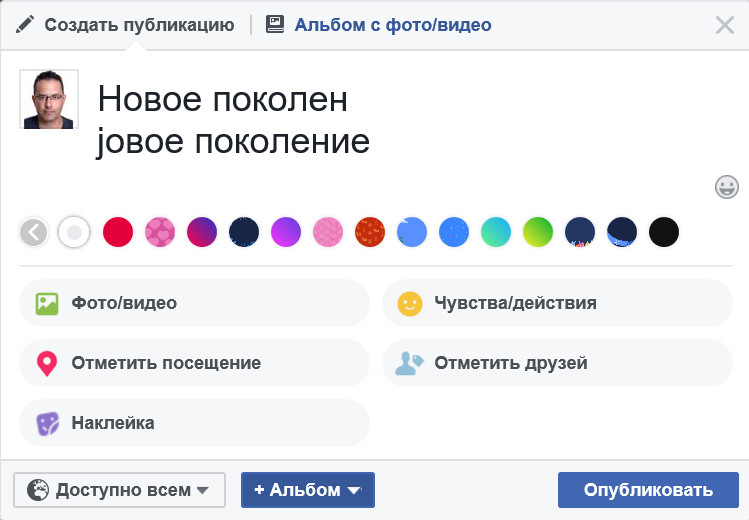Choose the solid red post background
The height and width of the screenshot is (520, 749).
pos(118,233)
